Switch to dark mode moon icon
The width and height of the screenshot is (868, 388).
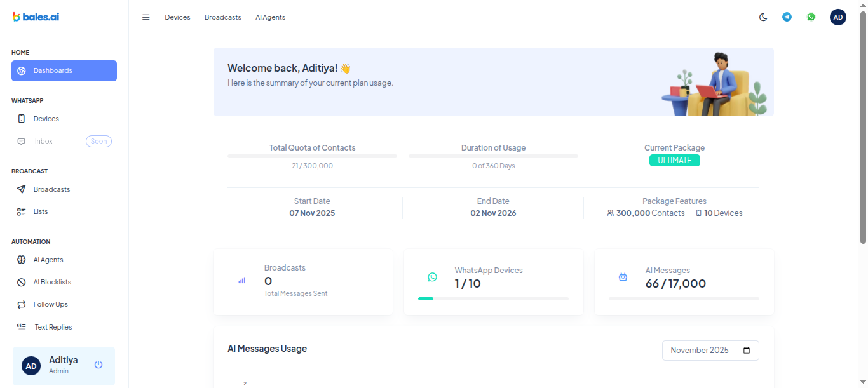(763, 17)
